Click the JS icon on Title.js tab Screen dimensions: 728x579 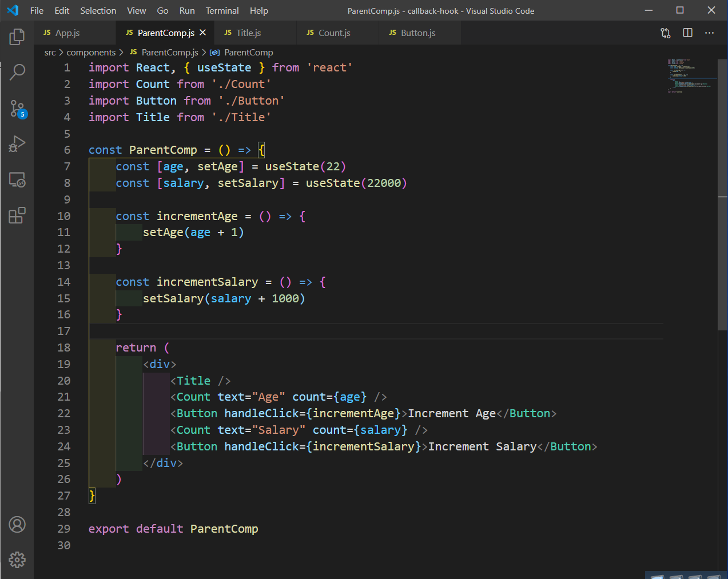tap(228, 33)
